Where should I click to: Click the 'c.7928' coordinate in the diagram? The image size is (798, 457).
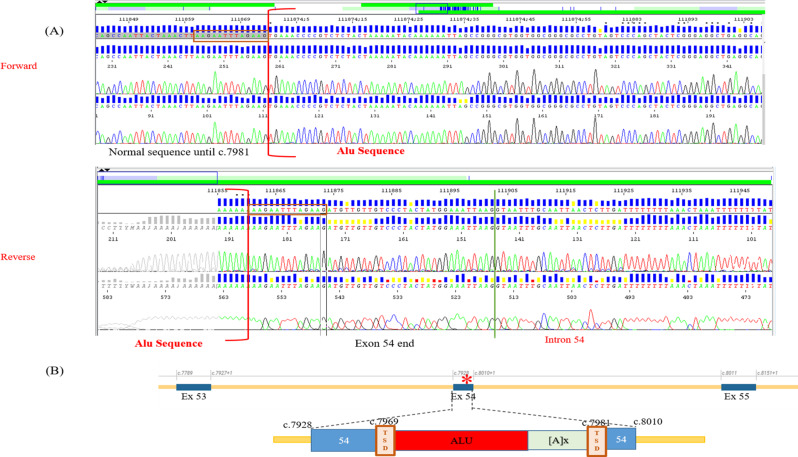click(298, 424)
